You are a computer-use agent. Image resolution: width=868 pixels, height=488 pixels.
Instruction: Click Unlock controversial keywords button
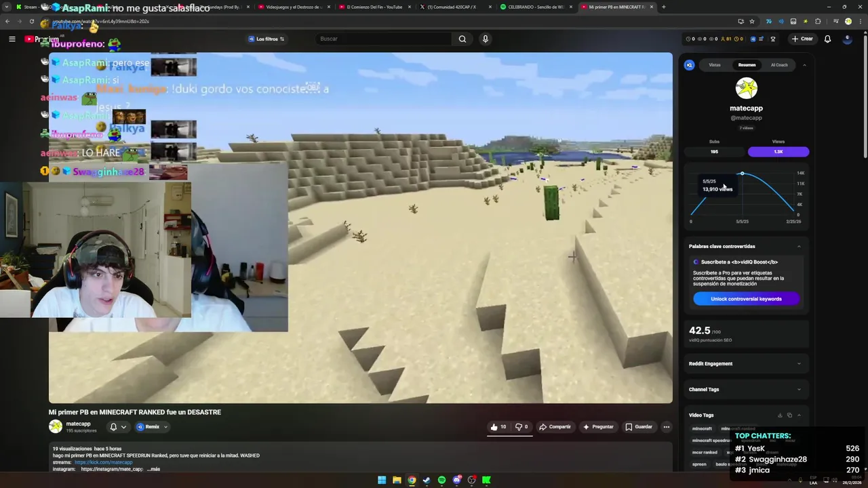(746, 299)
